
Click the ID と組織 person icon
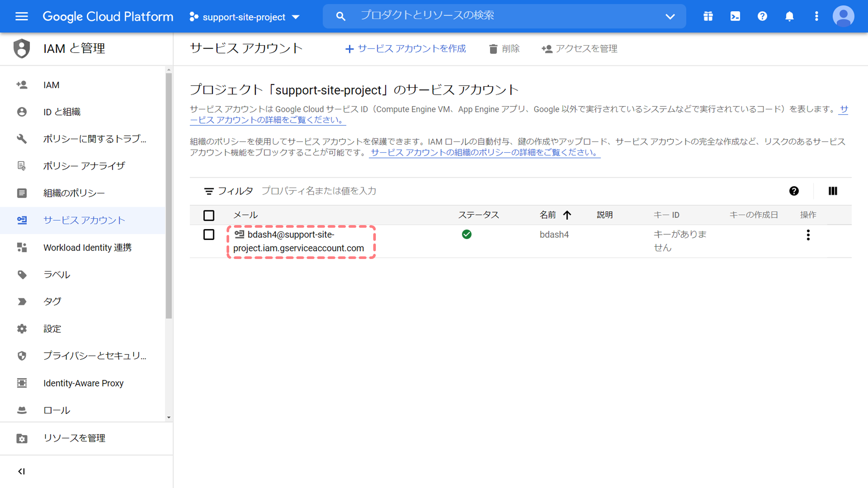tap(22, 112)
